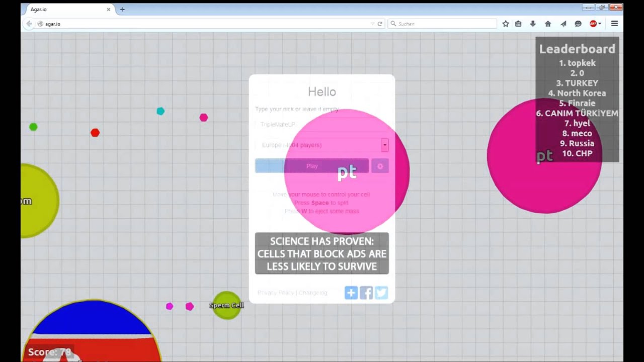This screenshot has height=362, width=644.
Task: Click the Score: 78 display
Action: (49, 352)
